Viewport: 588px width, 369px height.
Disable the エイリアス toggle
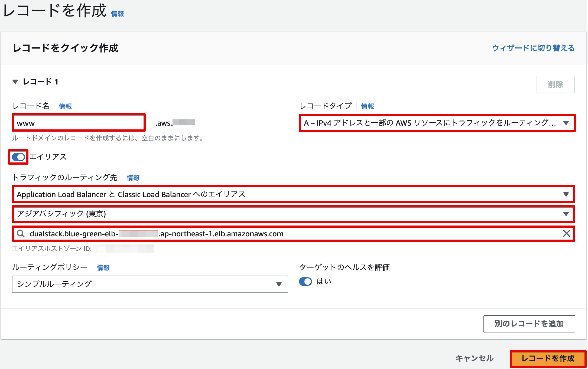(x=18, y=157)
